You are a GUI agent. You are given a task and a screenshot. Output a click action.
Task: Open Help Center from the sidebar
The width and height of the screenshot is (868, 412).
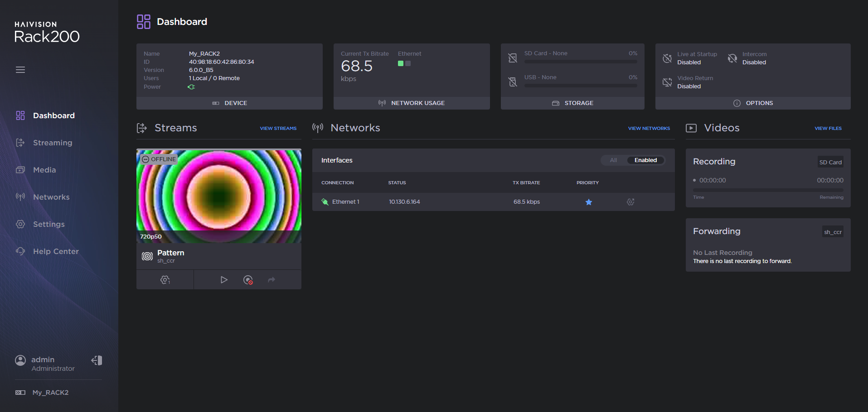[56, 251]
